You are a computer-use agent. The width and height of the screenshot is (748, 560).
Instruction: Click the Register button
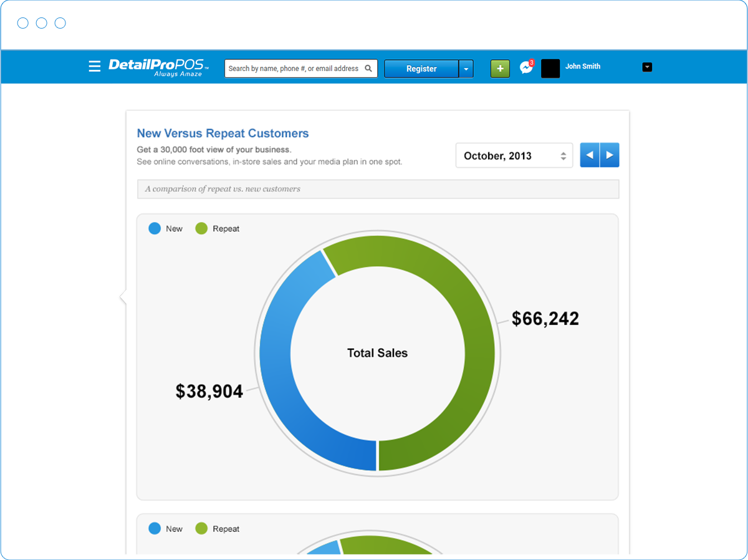(x=421, y=69)
